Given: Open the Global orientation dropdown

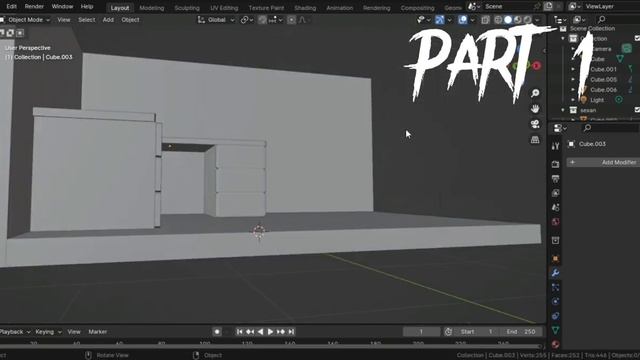Looking at the screenshot, I should (216, 20).
